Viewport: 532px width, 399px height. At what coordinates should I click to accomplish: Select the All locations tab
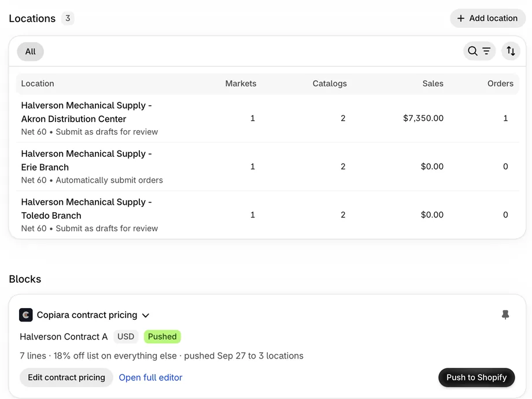(30, 51)
